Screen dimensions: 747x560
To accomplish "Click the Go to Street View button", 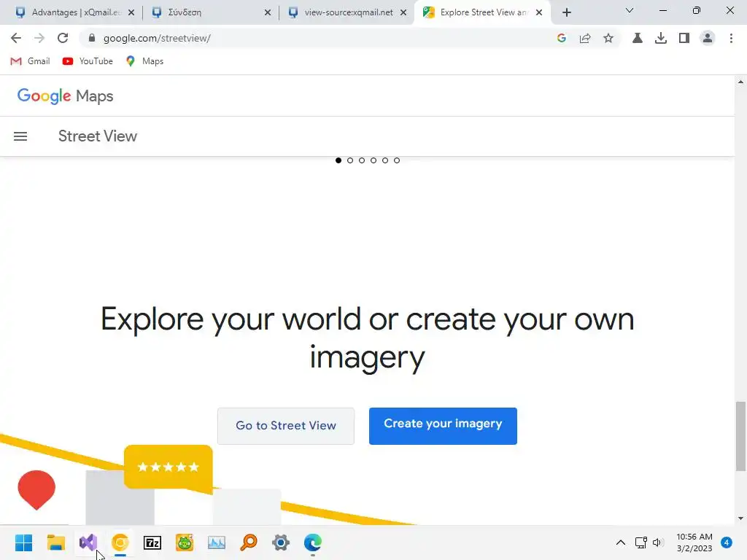I will [x=286, y=426].
